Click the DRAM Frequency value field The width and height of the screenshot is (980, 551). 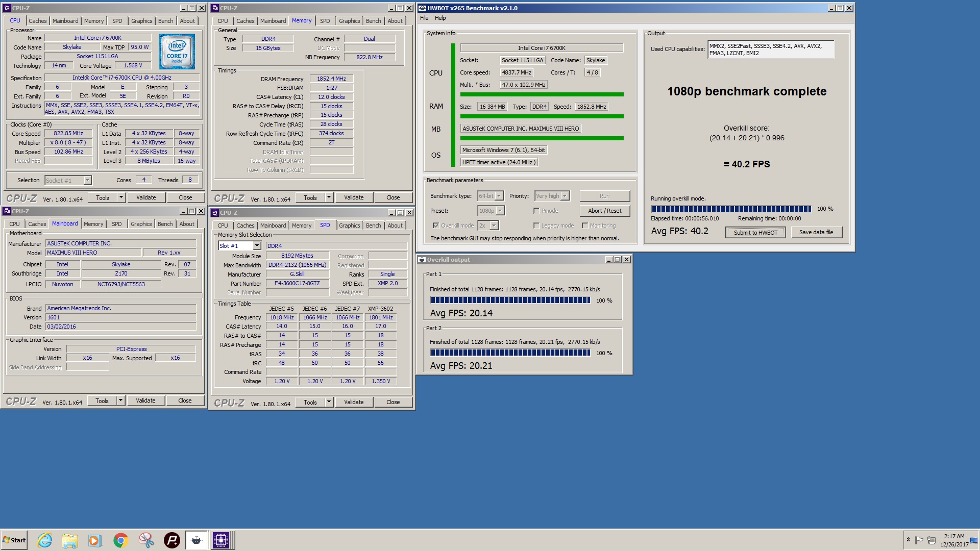click(x=331, y=79)
